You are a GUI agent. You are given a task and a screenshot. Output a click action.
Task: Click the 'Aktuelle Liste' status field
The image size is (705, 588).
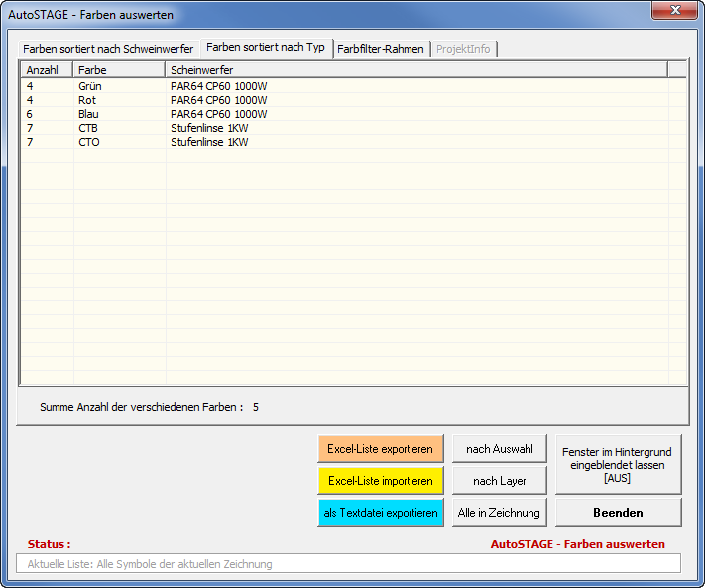[348, 564]
